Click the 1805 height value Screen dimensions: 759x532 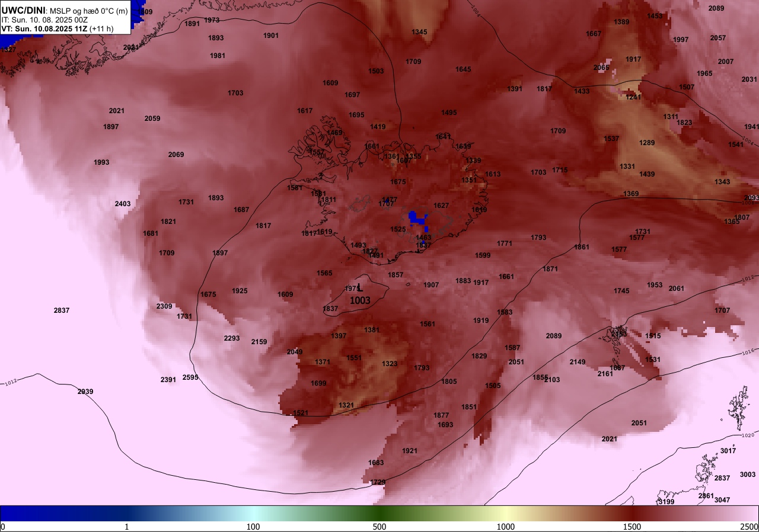pyautogui.click(x=449, y=382)
